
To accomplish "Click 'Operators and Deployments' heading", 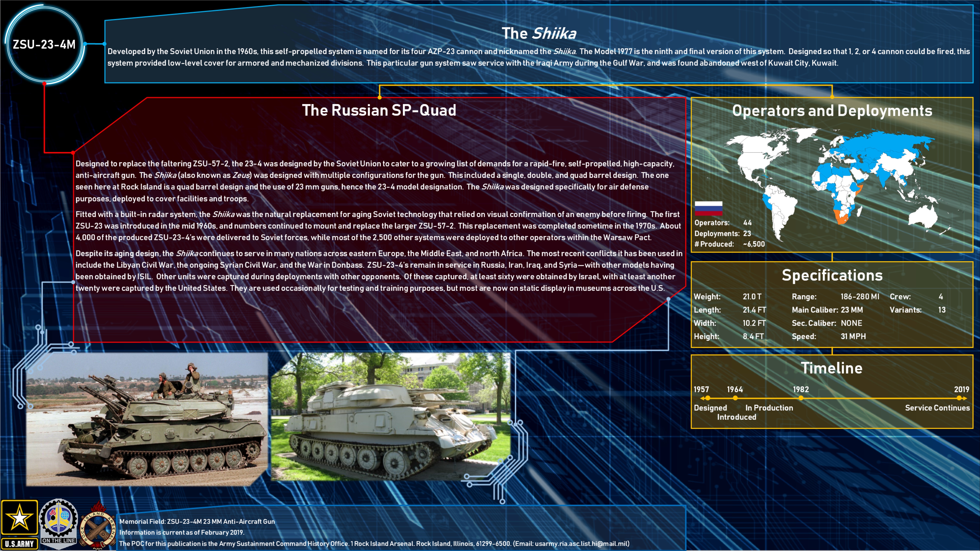I will (x=832, y=111).
